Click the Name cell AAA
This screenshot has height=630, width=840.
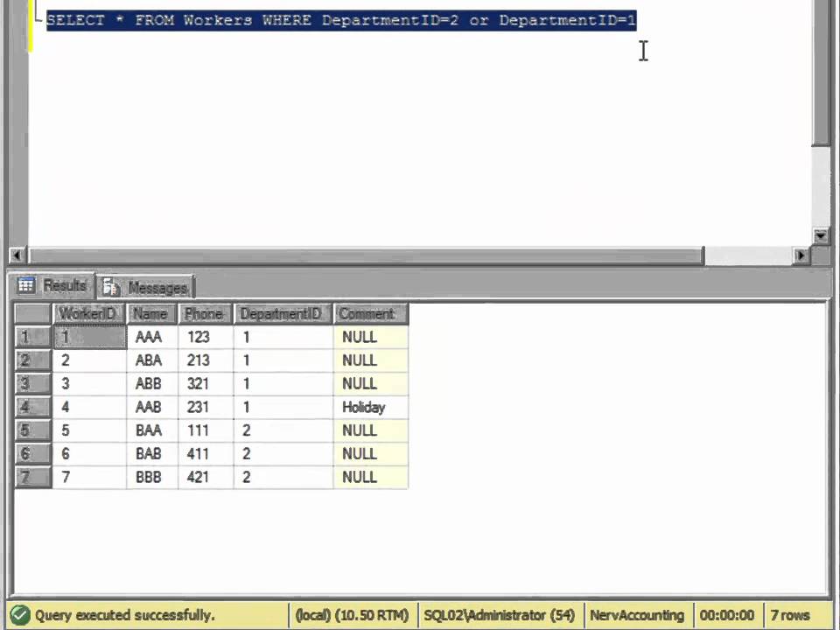[x=152, y=337]
